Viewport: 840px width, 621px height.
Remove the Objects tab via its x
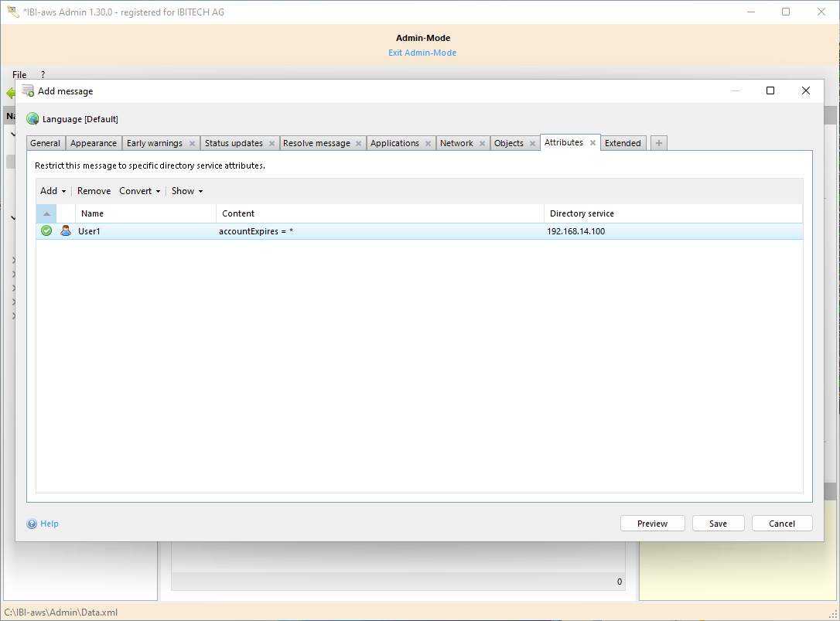point(532,144)
